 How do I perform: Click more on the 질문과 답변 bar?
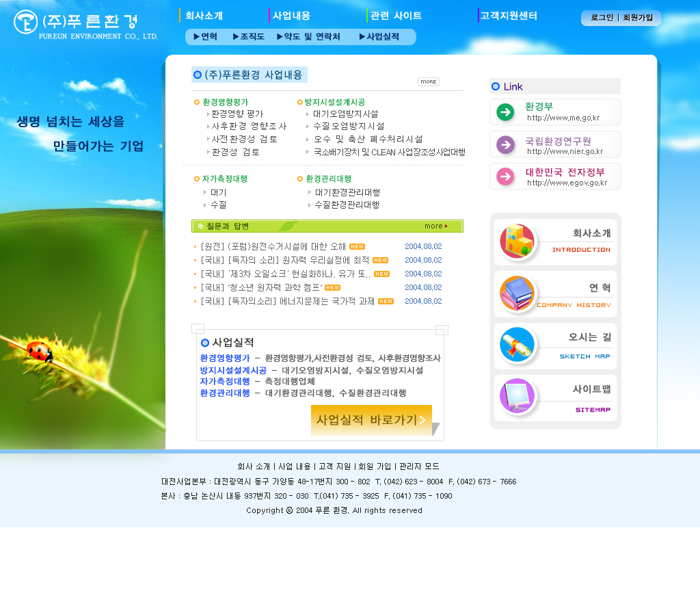[435, 226]
